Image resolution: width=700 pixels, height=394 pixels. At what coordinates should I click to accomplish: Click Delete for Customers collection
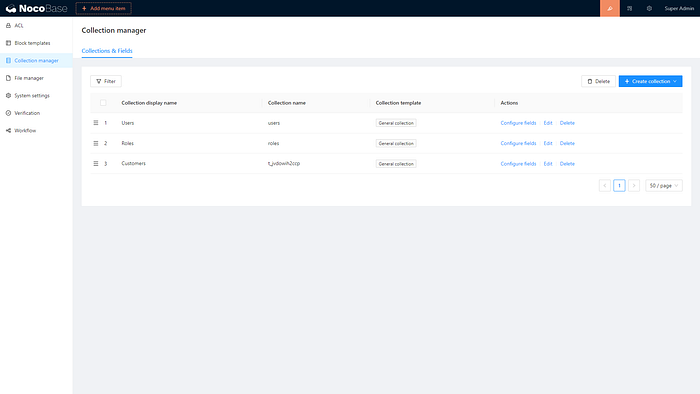(567, 164)
